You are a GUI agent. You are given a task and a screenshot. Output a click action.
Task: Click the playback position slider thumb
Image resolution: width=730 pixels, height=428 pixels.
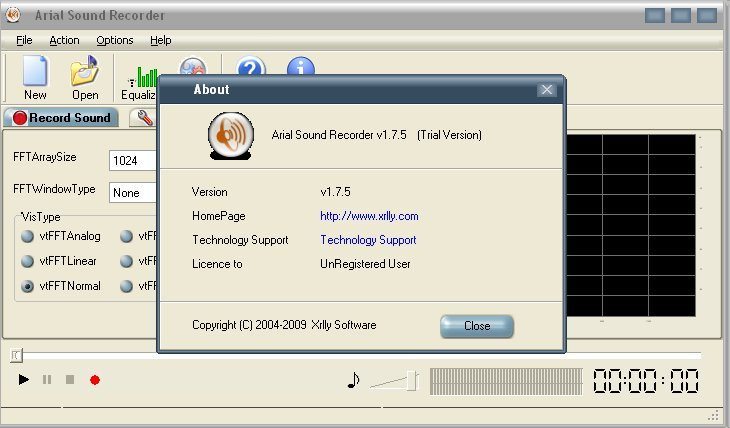pos(16,355)
